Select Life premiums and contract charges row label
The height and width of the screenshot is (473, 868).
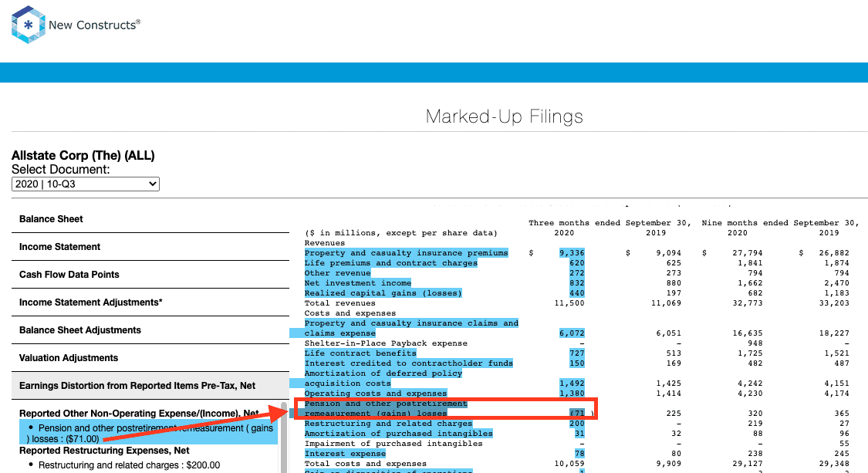[x=391, y=263]
